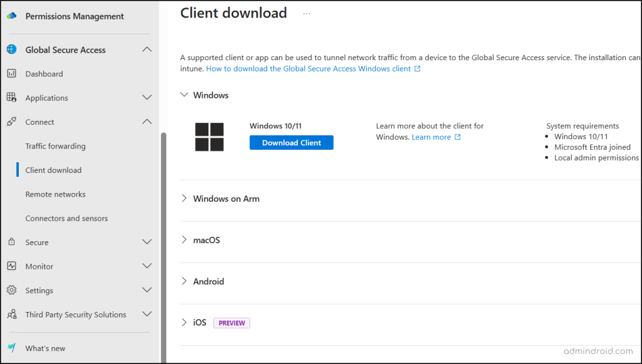Image resolution: width=642 pixels, height=364 pixels.
Task: Click the Monitor activity icon
Action: click(x=11, y=266)
